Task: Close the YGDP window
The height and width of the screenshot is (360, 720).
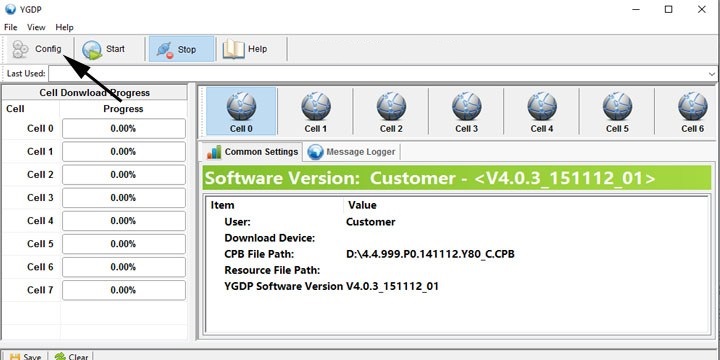Action: (x=702, y=9)
